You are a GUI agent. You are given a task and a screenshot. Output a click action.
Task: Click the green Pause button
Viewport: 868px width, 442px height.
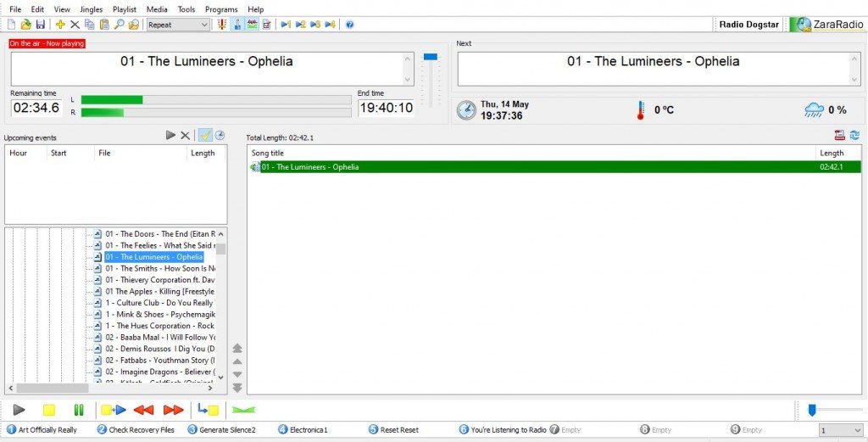pos(79,410)
